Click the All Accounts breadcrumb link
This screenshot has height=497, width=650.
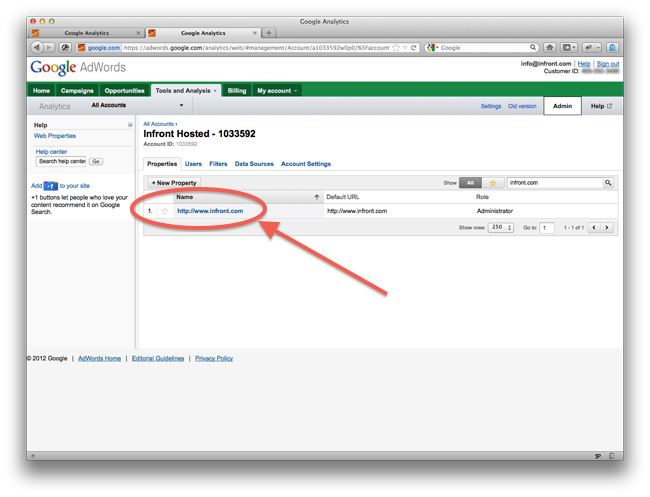[158, 124]
